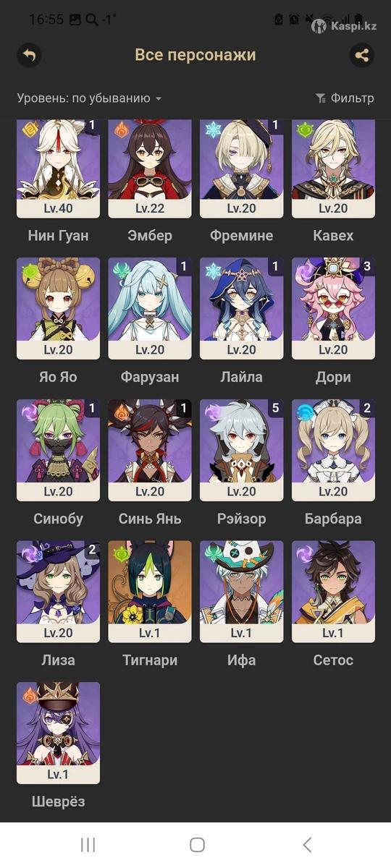Select the Нин Гуан character card
The width and height of the screenshot is (391, 868).
coord(58,169)
